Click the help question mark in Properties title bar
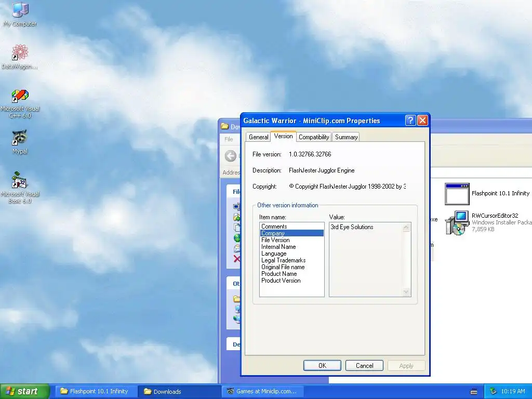Image resolution: width=532 pixels, height=399 pixels. (x=410, y=120)
